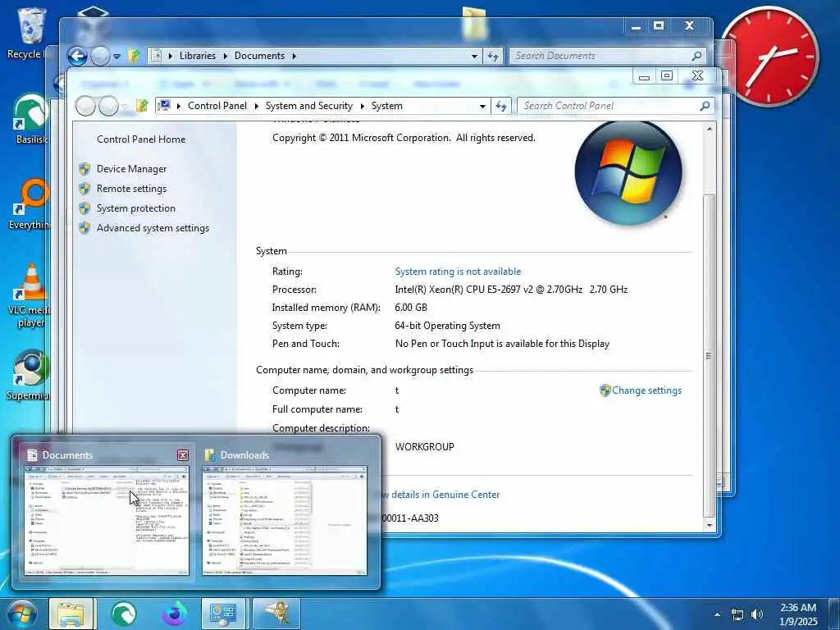Go to Control Panel Home
Screen dimensions: 840x630
click(x=141, y=139)
